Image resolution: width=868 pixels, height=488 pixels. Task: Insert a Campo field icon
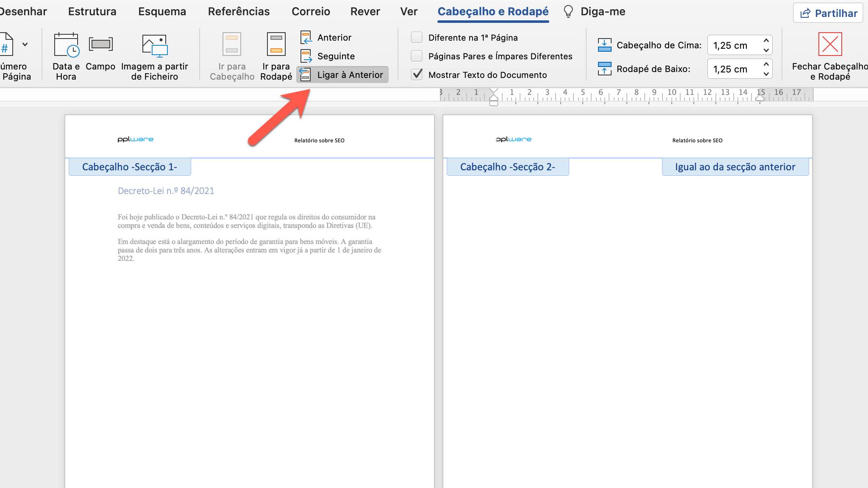point(100,44)
